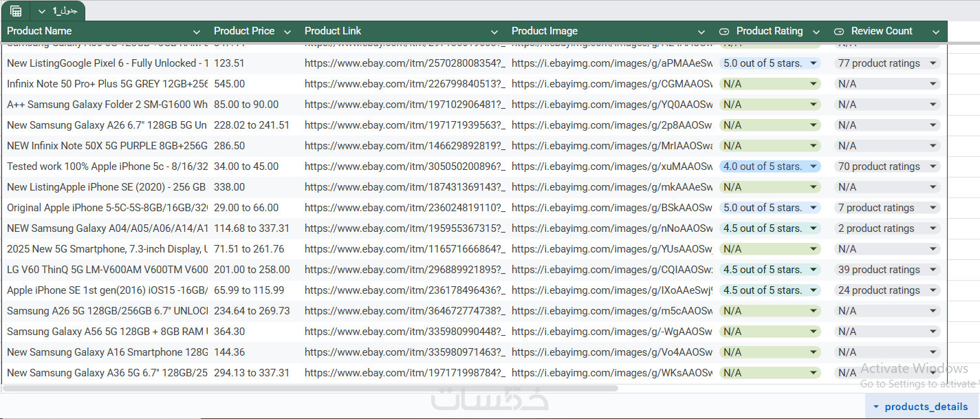This screenshot has height=419, width=980.
Task: Click the table icon beside the table name
Action: [x=16, y=11]
